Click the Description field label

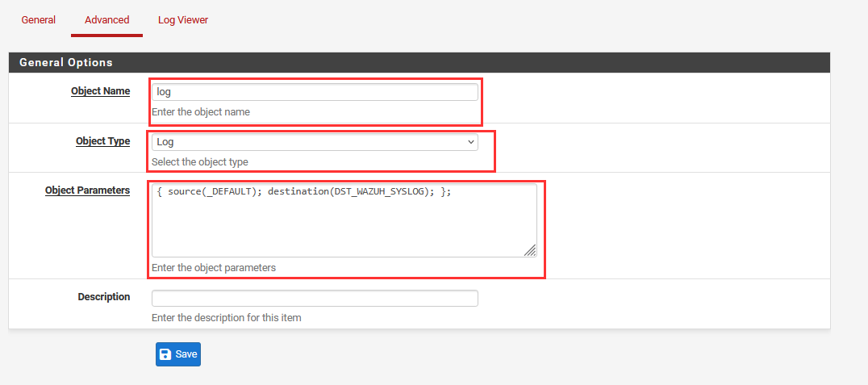[104, 296]
